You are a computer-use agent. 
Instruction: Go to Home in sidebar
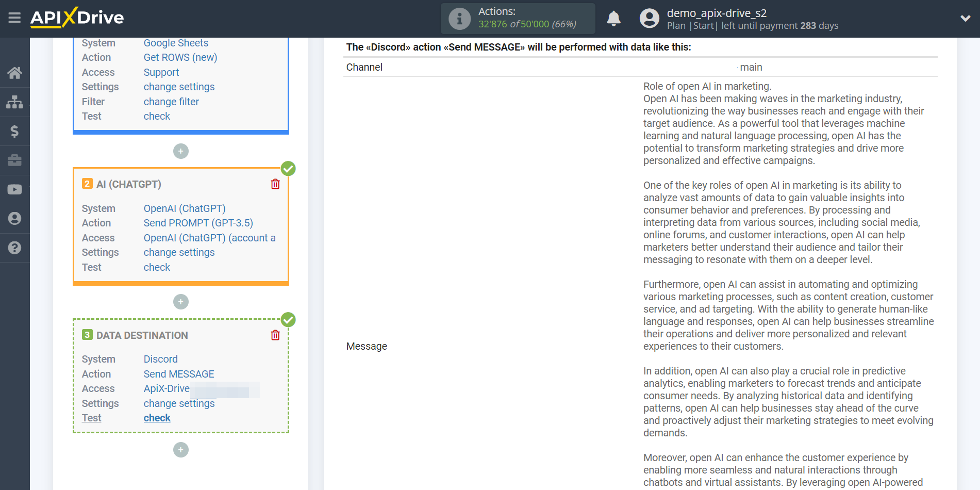pos(14,73)
